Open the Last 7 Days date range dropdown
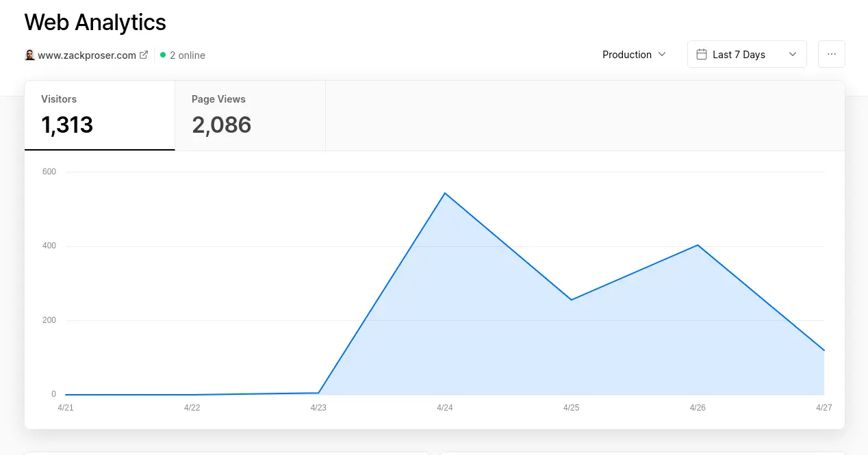Screen dimensions: 868x455 [746, 54]
